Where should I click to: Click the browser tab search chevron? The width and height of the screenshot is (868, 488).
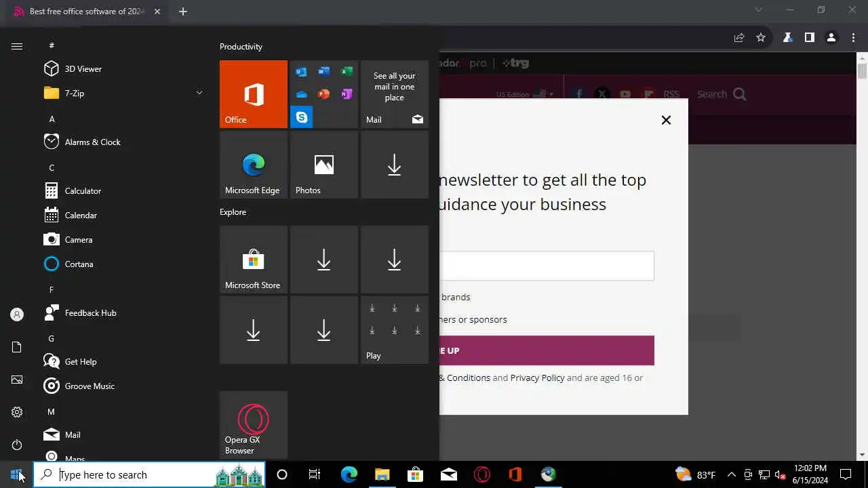(x=759, y=9)
